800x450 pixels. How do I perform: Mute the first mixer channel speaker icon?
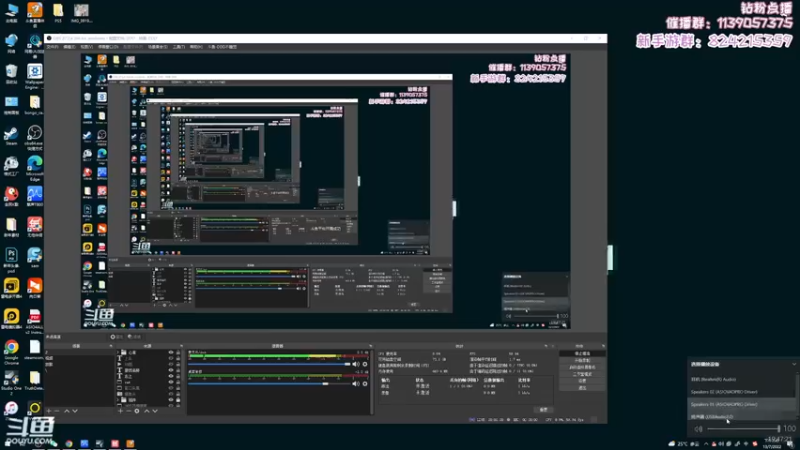[x=356, y=364]
